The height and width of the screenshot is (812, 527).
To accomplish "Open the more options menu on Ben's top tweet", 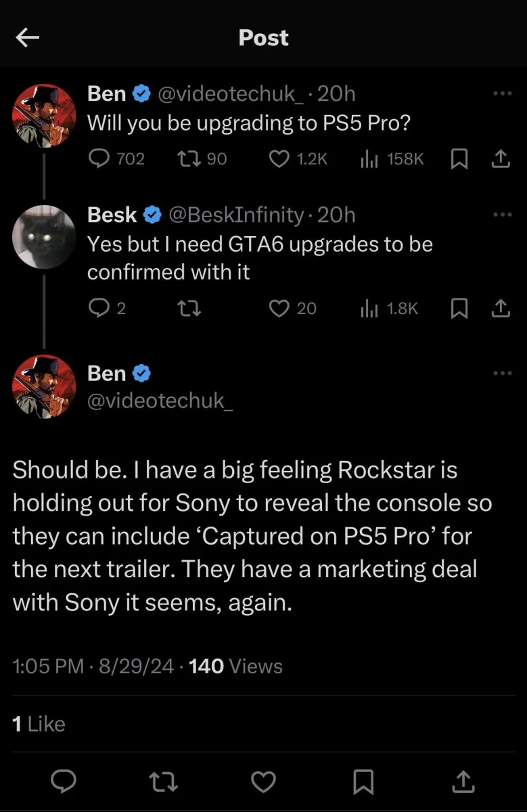I will [x=502, y=91].
